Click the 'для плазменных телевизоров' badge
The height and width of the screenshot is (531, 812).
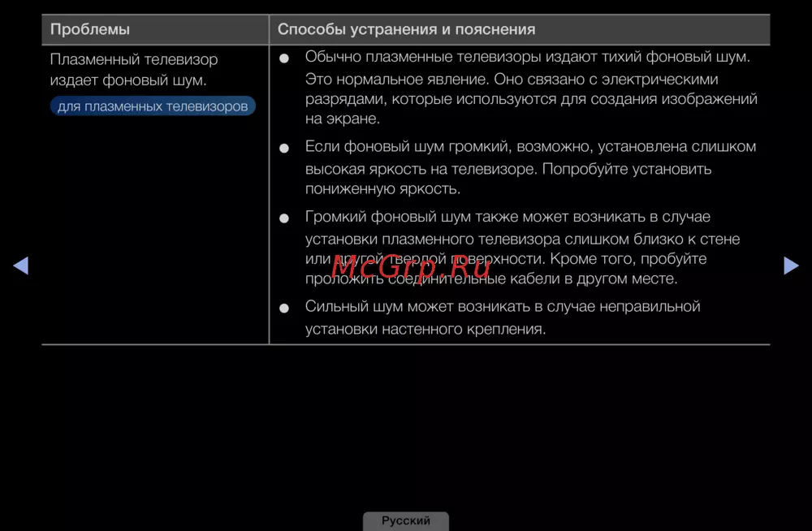(x=153, y=106)
